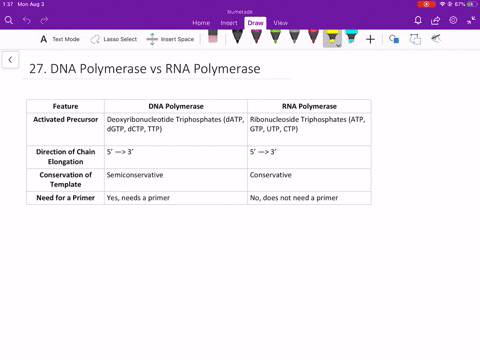Screen dimensions: 480x360
Task: Select the Ribonucleoside Triphosphates cell
Action: point(309,129)
